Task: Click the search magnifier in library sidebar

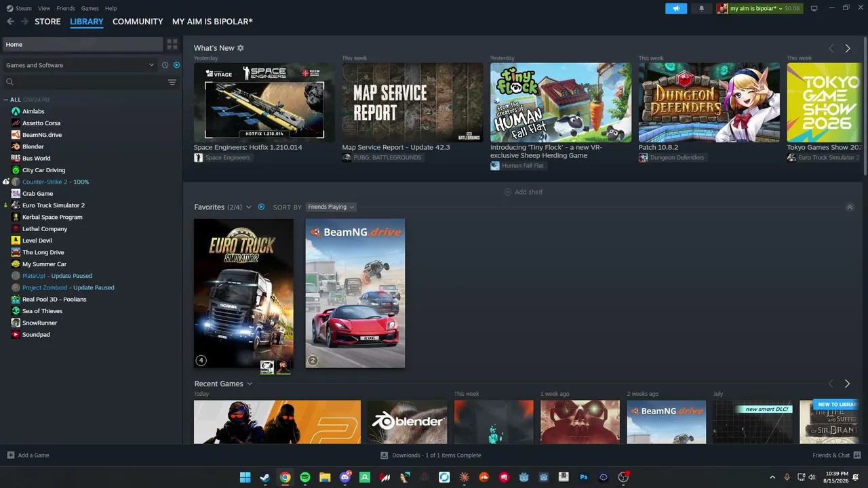Action: click(9, 82)
